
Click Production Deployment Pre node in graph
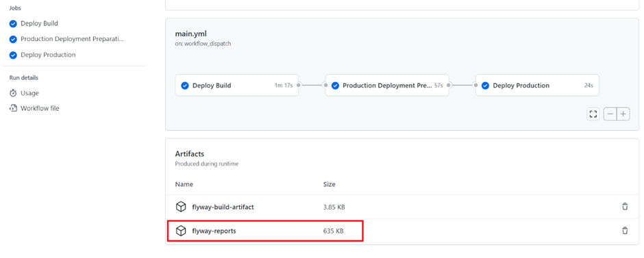click(387, 86)
